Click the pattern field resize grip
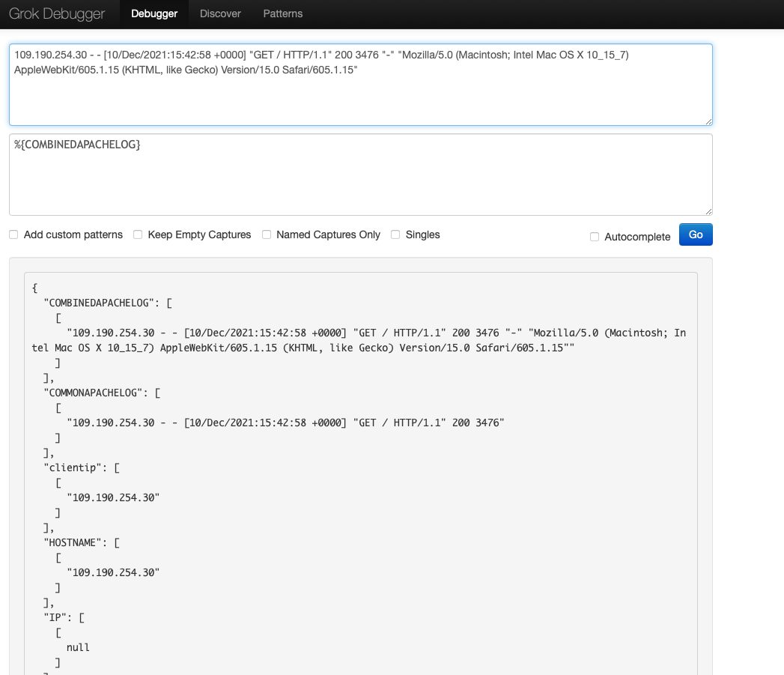784x675 pixels. tap(707, 210)
